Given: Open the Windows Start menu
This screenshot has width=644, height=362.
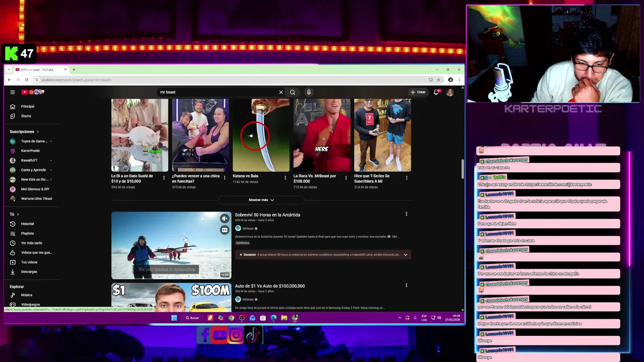Looking at the screenshot, I should tap(174, 318).
